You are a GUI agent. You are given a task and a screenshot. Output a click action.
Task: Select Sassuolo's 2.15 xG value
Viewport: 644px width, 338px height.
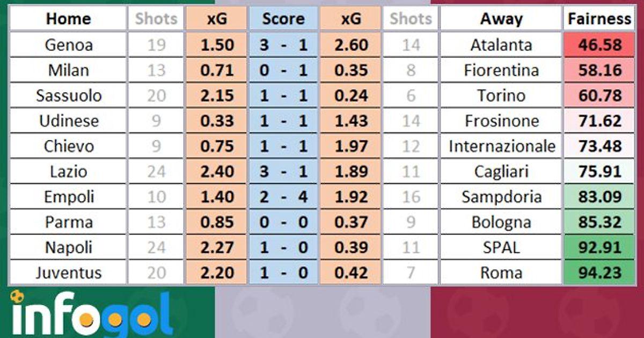point(217,95)
